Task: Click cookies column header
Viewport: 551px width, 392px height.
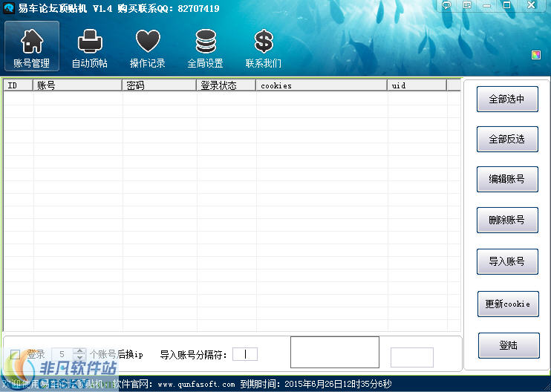Action: [322, 85]
